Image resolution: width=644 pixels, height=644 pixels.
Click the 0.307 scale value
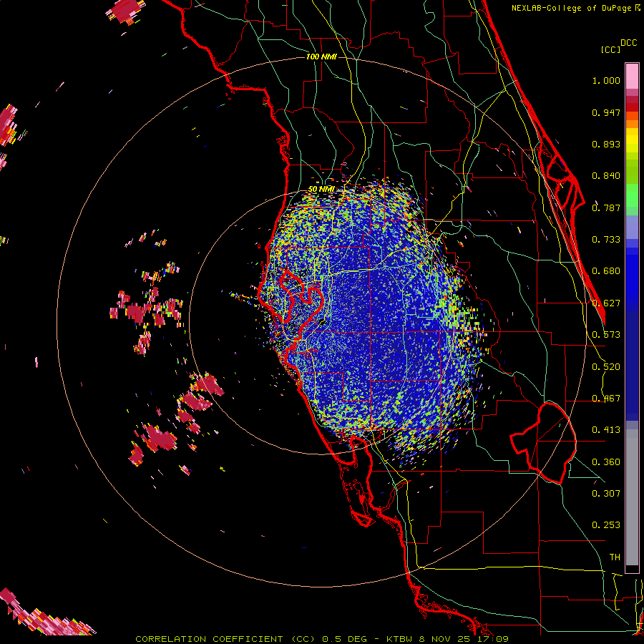point(606,493)
